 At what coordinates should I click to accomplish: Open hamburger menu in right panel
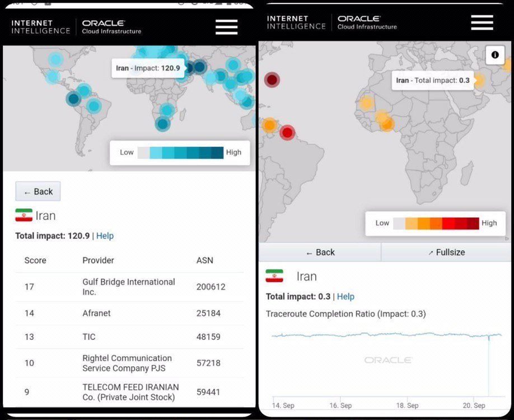[x=482, y=22]
